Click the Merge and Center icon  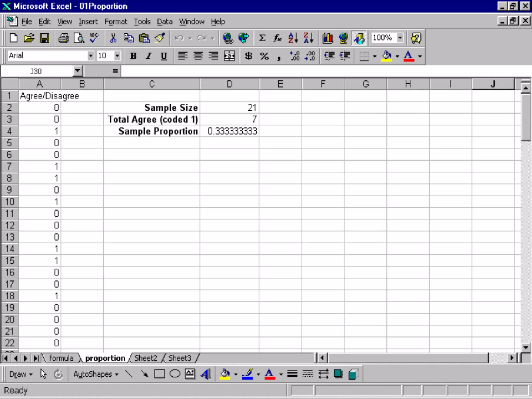[x=229, y=56]
